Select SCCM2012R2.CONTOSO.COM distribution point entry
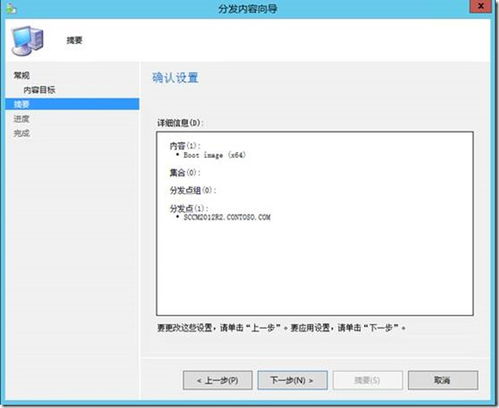Viewport: 499px width, 408px height. click(227, 217)
